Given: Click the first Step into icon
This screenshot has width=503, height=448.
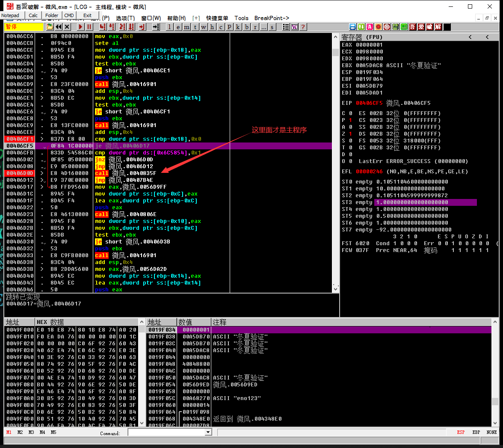Looking at the screenshot, I should click(103, 27).
